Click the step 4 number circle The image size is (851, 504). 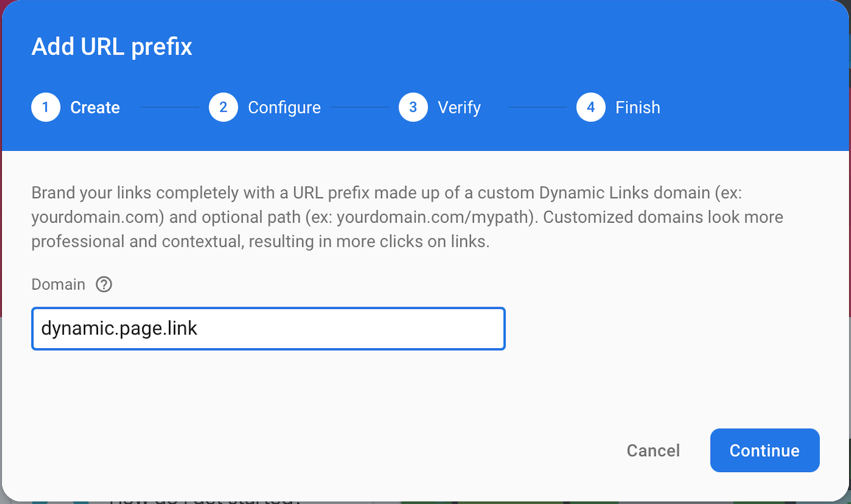[590, 107]
